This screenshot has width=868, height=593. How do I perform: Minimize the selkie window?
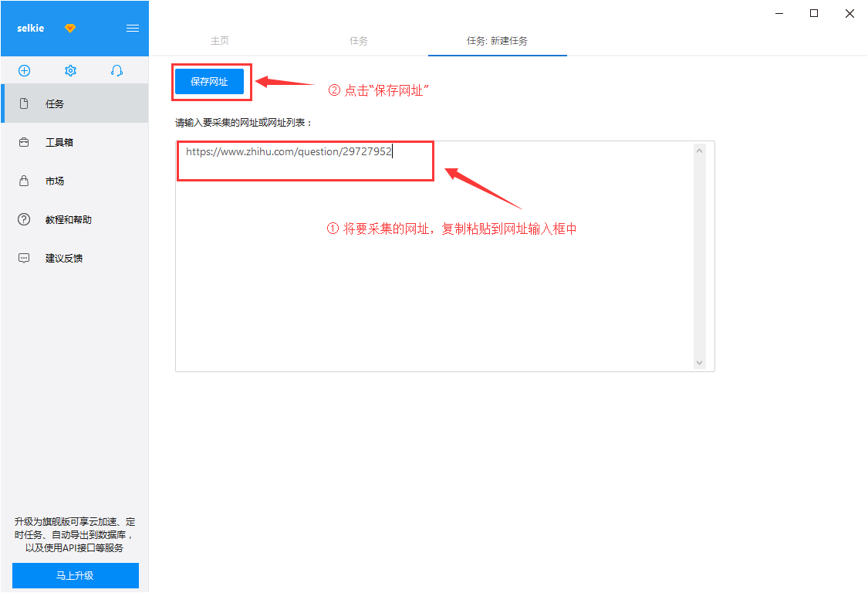point(778,13)
